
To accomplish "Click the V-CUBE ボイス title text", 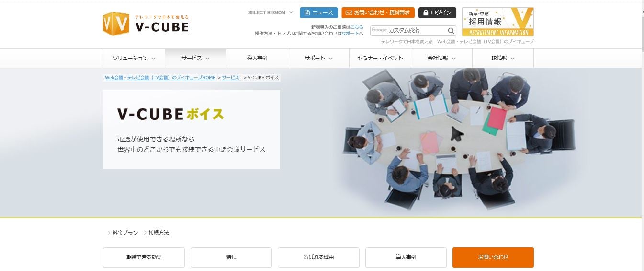I will tap(170, 114).
